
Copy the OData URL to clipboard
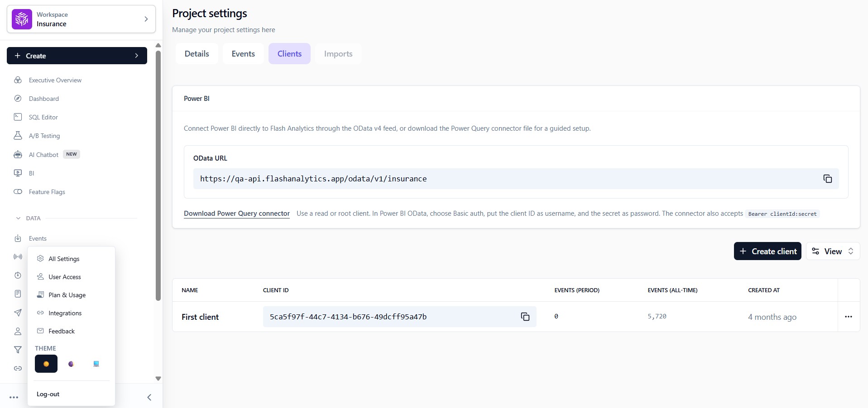(827, 179)
